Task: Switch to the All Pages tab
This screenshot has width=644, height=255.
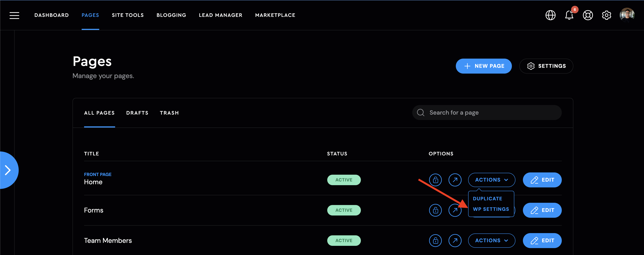Action: click(x=99, y=113)
